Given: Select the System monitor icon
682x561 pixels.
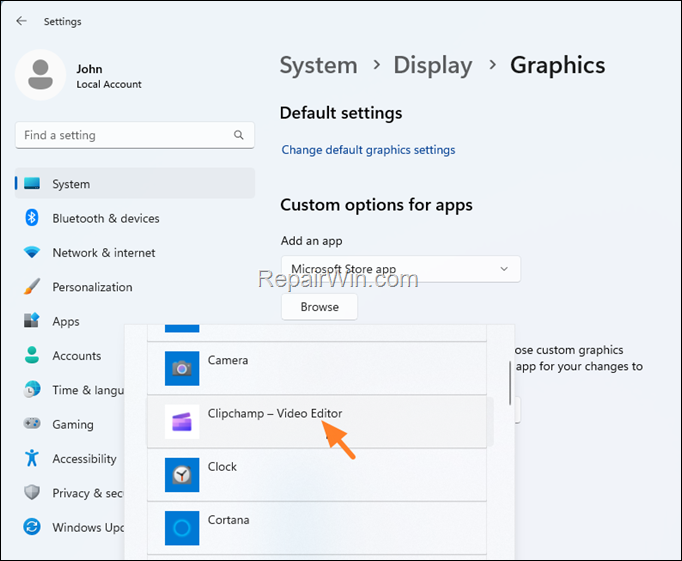Looking at the screenshot, I should pos(32,184).
